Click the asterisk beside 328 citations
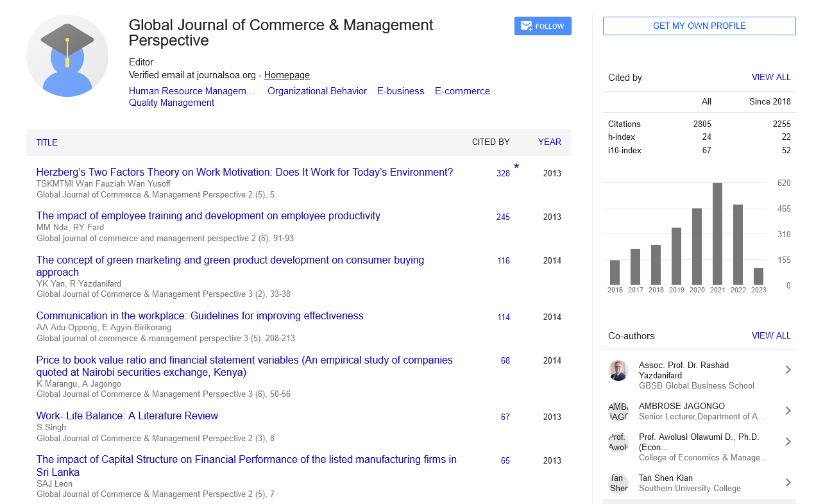The height and width of the screenshot is (504, 832). [516, 168]
